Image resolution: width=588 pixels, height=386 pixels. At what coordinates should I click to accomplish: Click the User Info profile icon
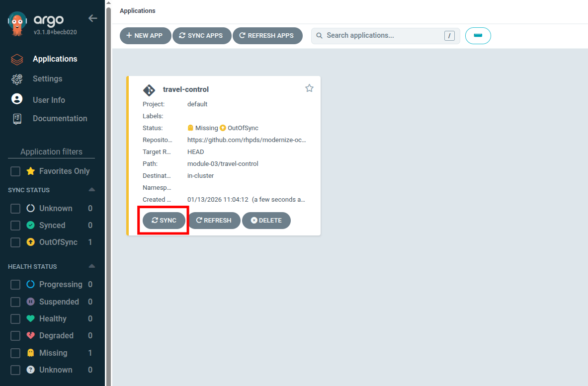tap(16, 99)
